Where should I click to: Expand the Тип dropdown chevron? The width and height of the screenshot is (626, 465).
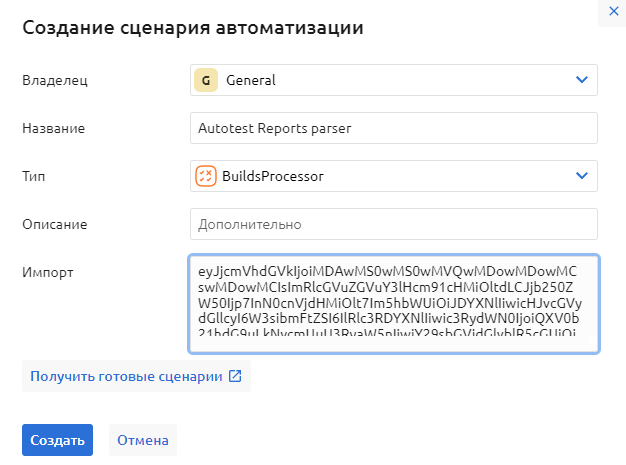[x=582, y=176]
